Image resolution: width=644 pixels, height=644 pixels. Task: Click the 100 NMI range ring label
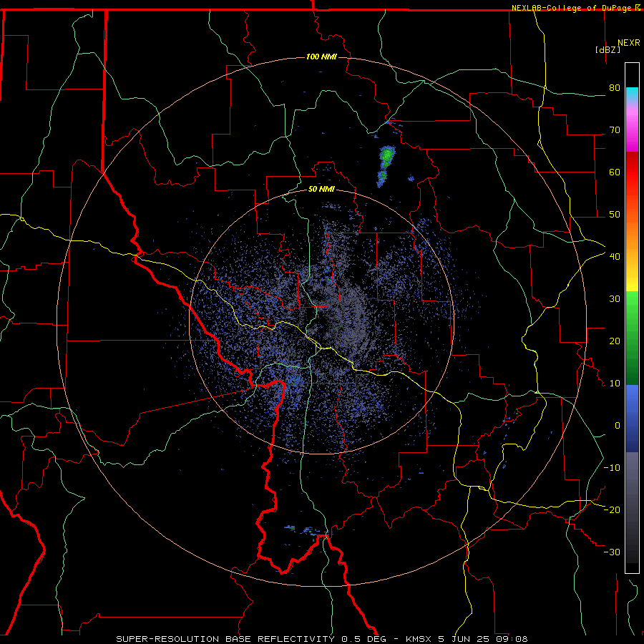[x=321, y=57]
